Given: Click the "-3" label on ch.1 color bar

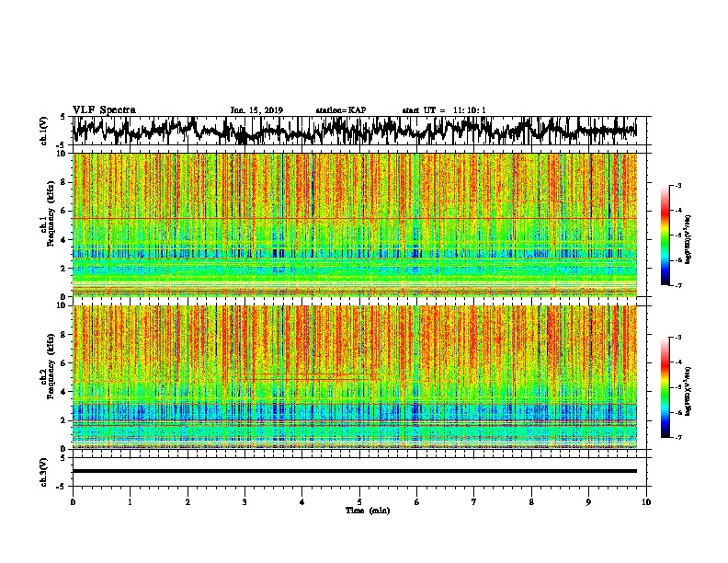Looking at the screenshot, I should click(678, 186).
